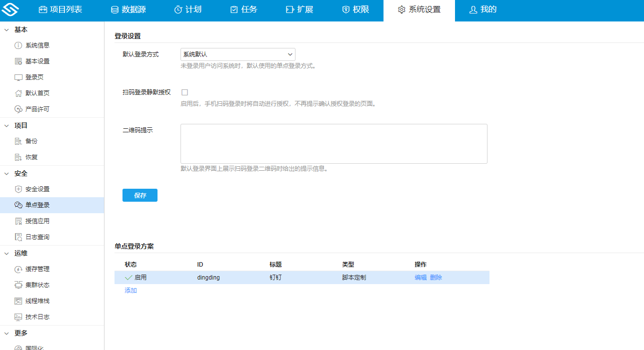Click the app logo in top-left corner

11,10
